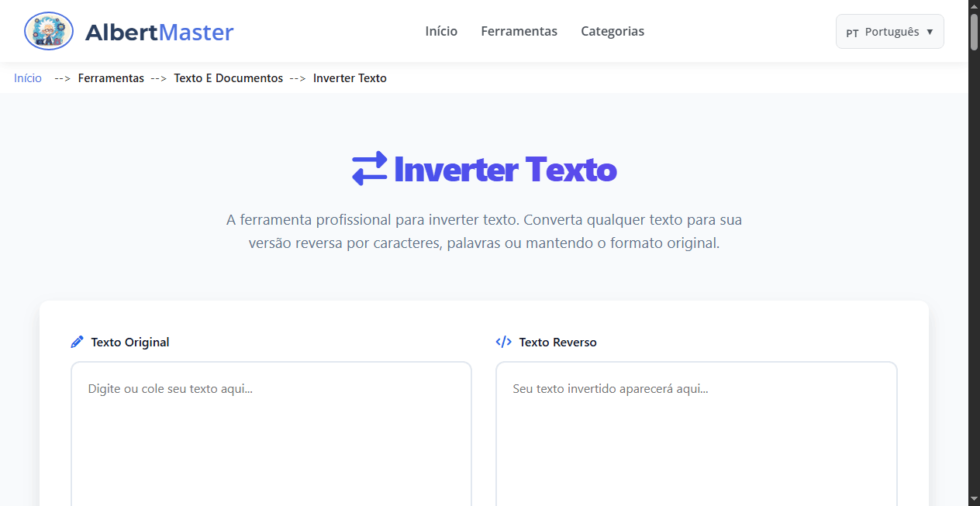980x506 pixels.
Task: Open Texto E Documentos from the breadcrumb
Action: pyautogui.click(x=228, y=77)
